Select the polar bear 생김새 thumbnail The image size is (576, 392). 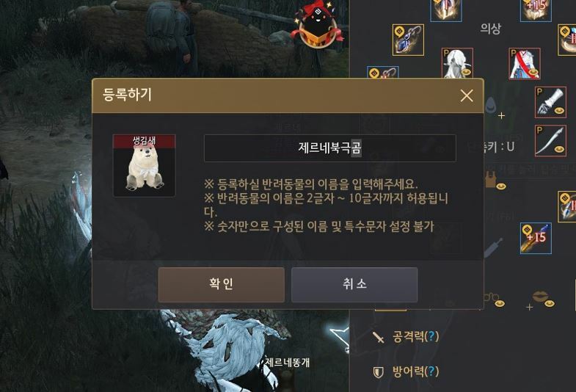click(x=144, y=166)
